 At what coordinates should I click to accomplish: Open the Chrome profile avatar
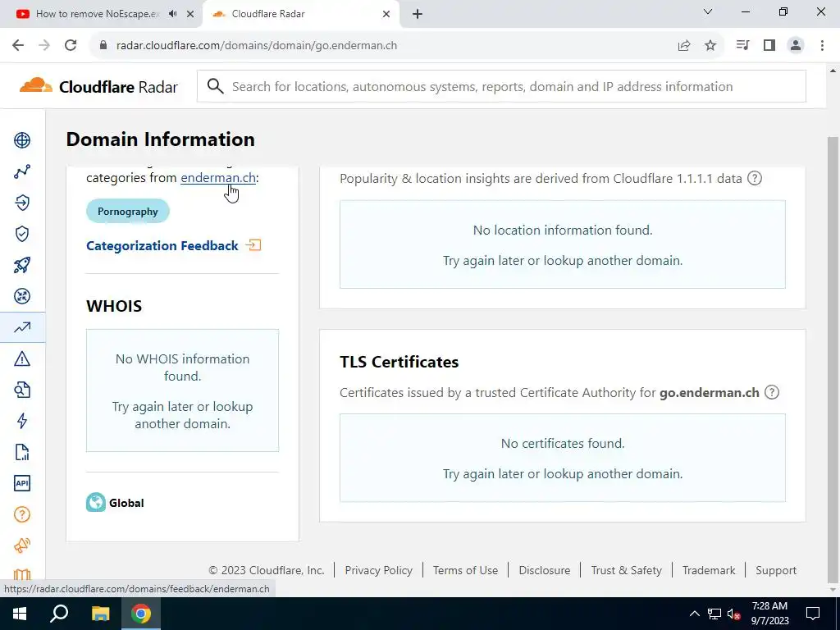(x=796, y=46)
